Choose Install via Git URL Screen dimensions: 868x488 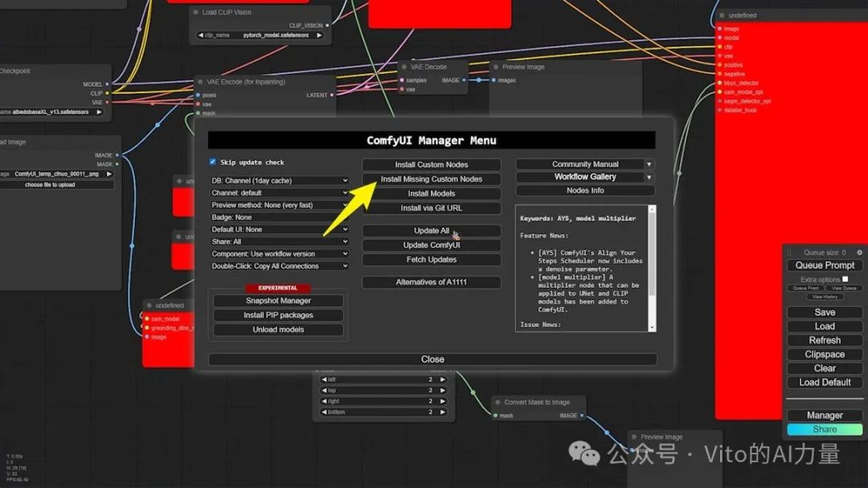tap(432, 207)
